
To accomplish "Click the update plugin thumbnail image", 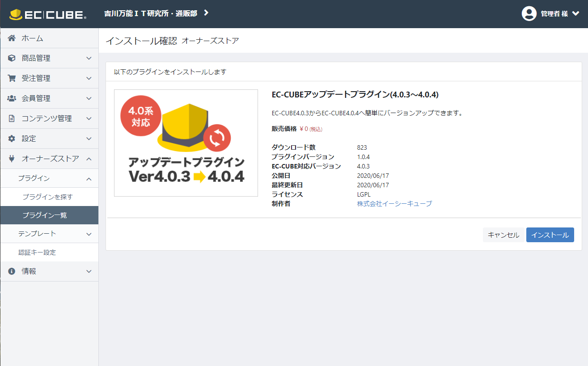I will tap(186, 143).
